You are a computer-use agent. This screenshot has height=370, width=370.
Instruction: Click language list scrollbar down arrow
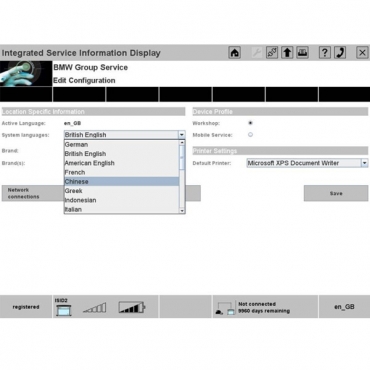point(182,211)
